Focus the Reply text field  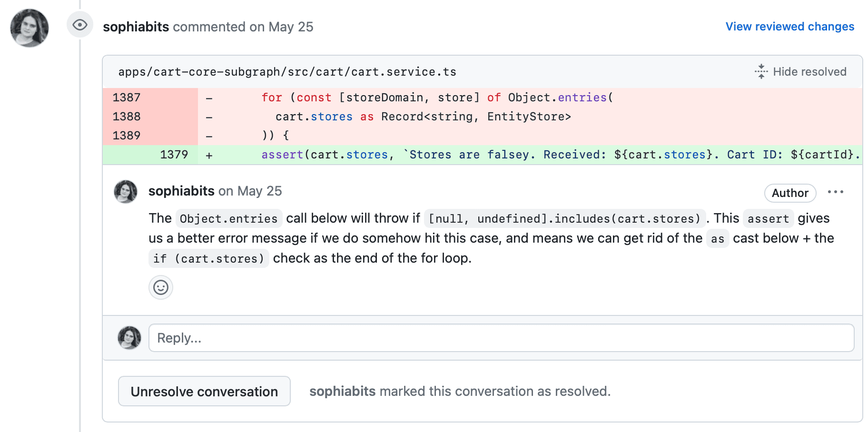(x=501, y=338)
